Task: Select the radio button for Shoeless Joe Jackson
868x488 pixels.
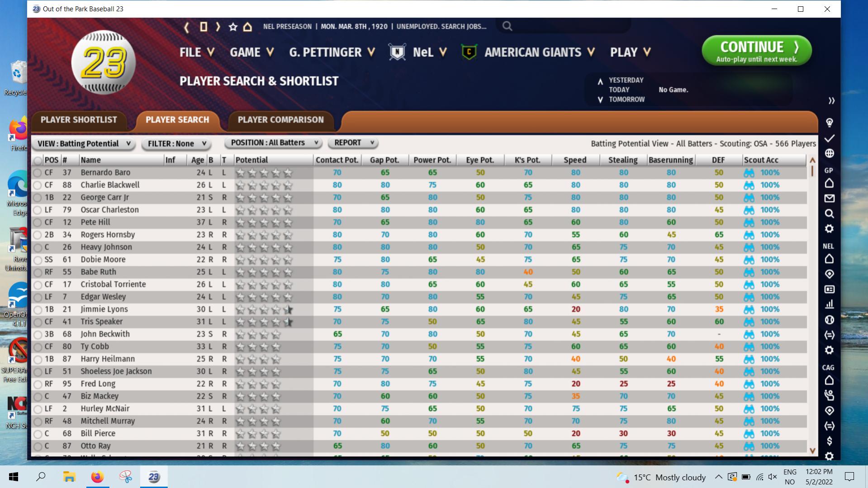Action: tap(38, 372)
